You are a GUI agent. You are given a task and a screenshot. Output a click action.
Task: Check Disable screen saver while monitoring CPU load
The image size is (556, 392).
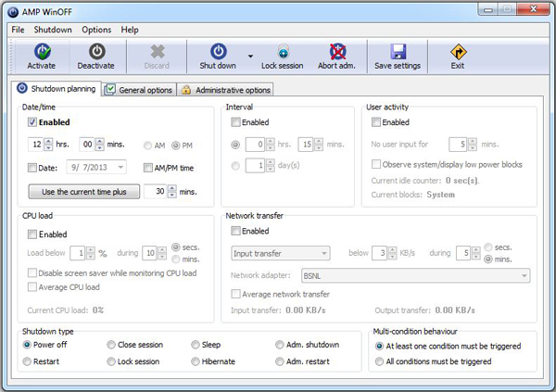pos(32,272)
